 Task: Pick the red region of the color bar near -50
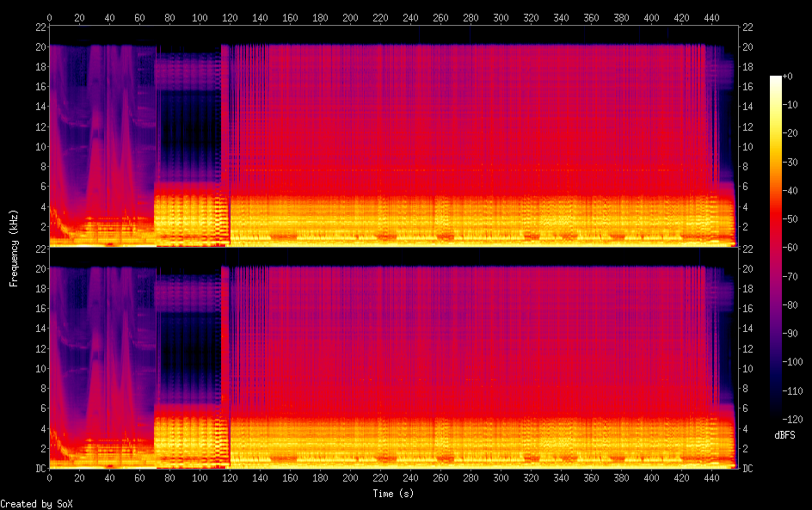pos(776,220)
